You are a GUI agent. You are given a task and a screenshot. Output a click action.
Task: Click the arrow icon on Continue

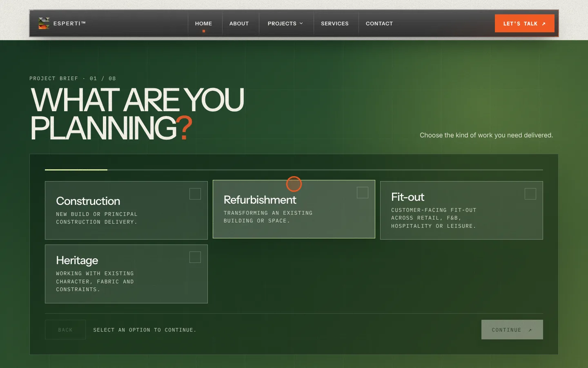pos(530,330)
